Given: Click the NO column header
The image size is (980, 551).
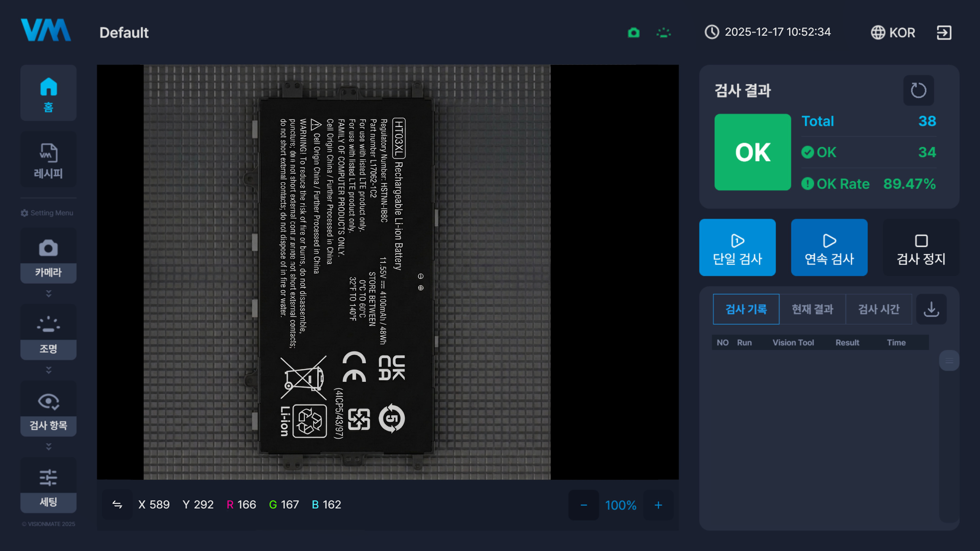Looking at the screenshot, I should pyautogui.click(x=723, y=343).
